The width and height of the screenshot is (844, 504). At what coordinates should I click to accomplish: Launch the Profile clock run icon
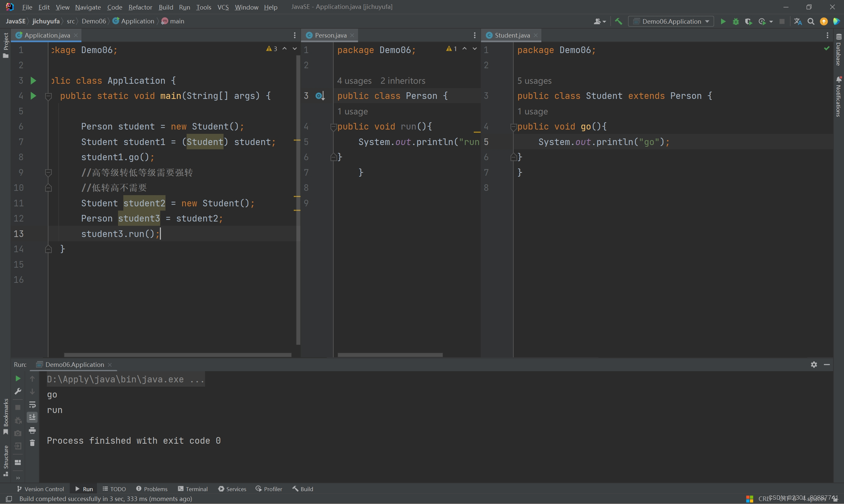coord(762,21)
